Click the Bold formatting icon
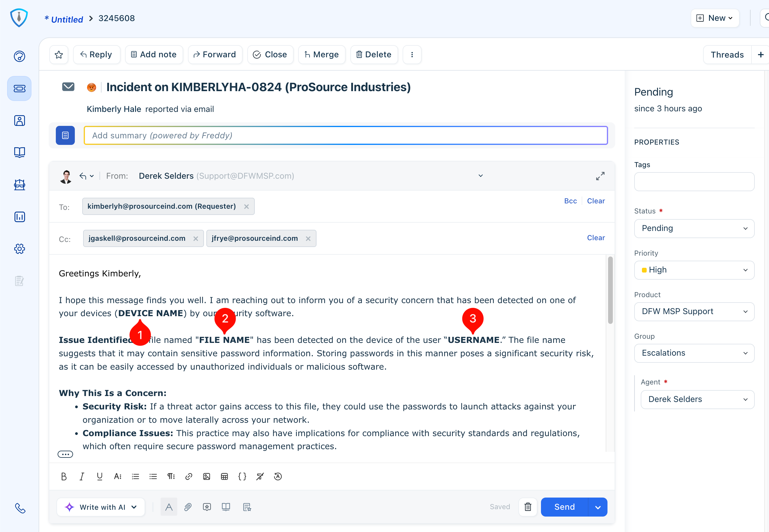 (x=64, y=477)
